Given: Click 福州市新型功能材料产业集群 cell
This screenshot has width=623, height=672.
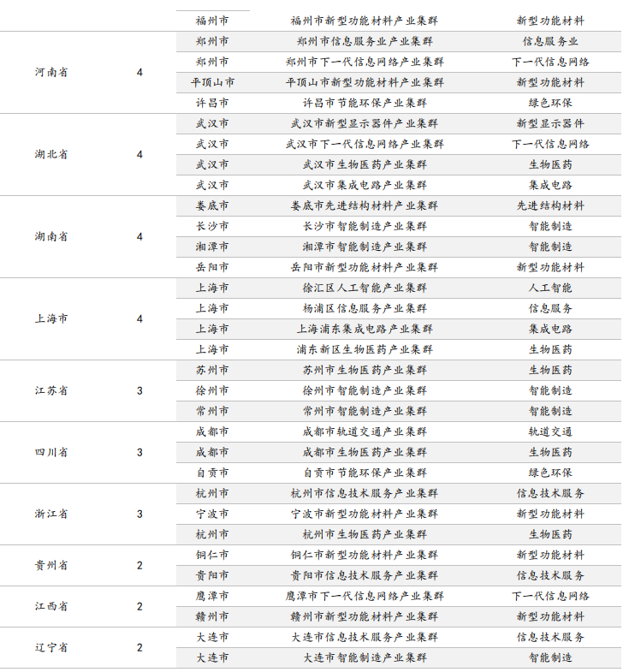Looking at the screenshot, I should [x=365, y=21].
